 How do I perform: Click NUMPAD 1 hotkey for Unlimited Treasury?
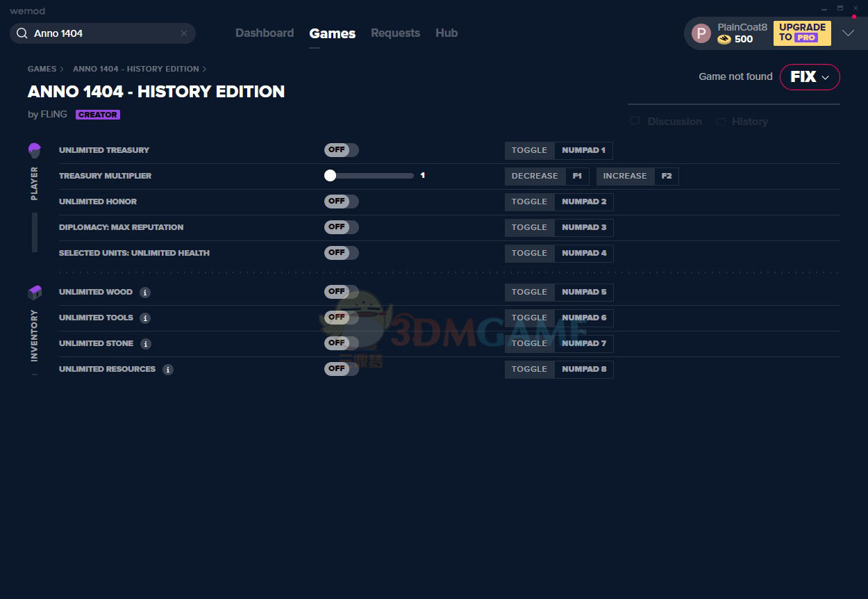click(583, 150)
